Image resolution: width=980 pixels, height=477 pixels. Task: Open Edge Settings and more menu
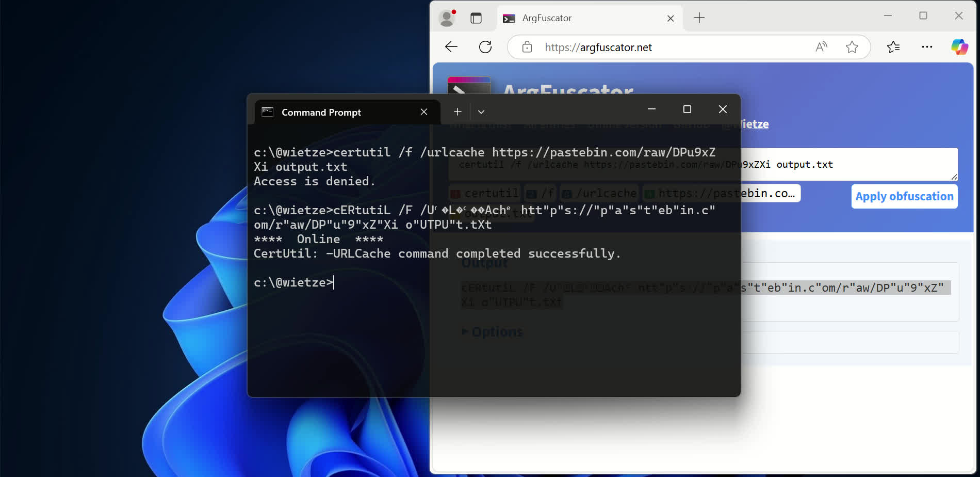click(927, 47)
